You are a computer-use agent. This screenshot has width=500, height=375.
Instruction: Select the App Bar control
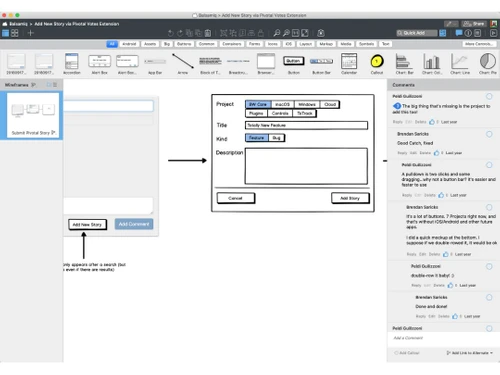(x=155, y=65)
